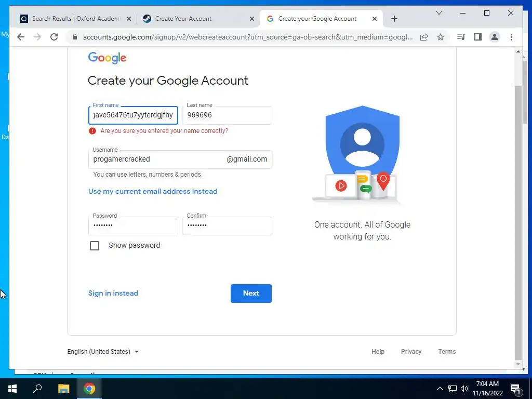
Task: Focus the First name field
Action: click(x=133, y=115)
